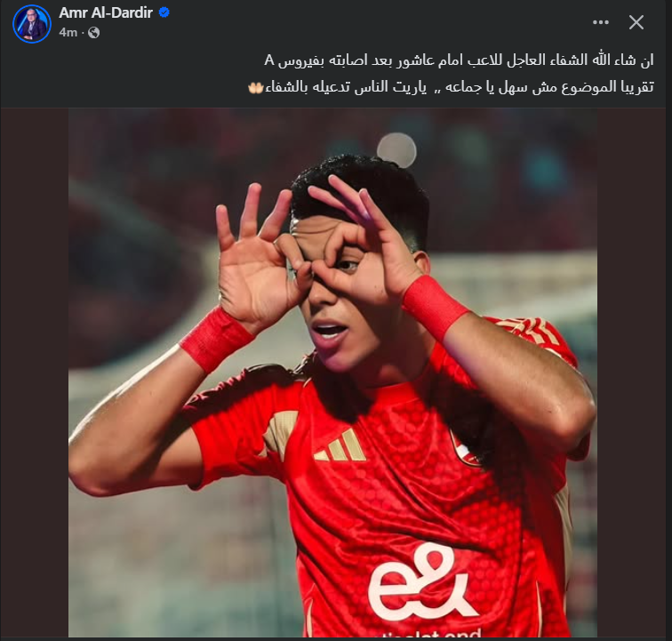Click the red wristband on the right arm
The image size is (672, 641).
[435, 307]
